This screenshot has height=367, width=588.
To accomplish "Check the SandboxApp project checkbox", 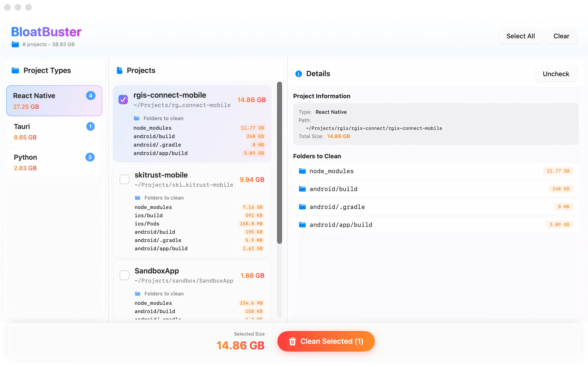I will 125,275.
